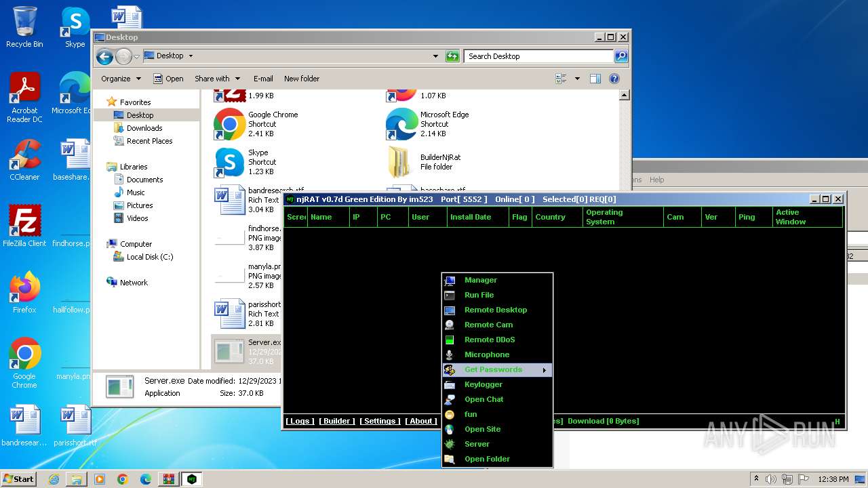The image size is (868, 488).
Task: Open the Share with dropdown
Action: point(217,79)
